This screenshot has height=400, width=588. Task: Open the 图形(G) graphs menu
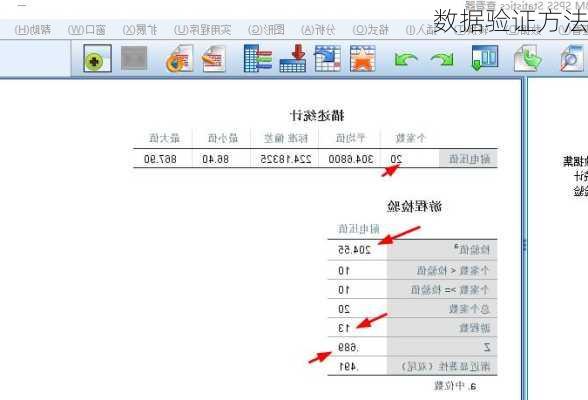coord(266,30)
